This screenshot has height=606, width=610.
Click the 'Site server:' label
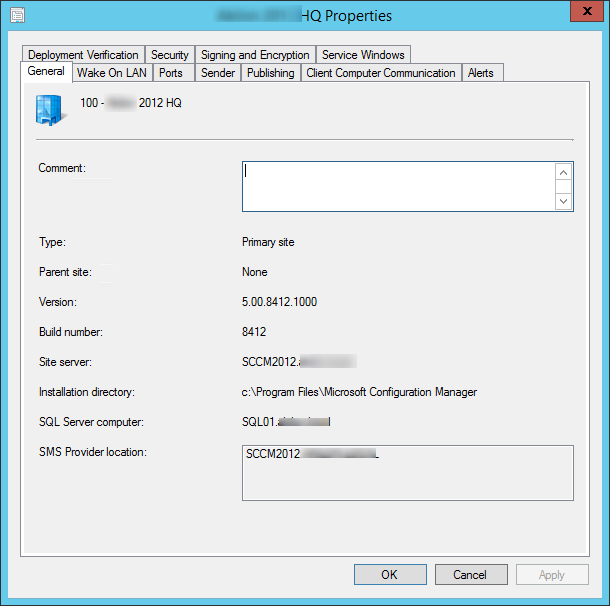(x=65, y=362)
